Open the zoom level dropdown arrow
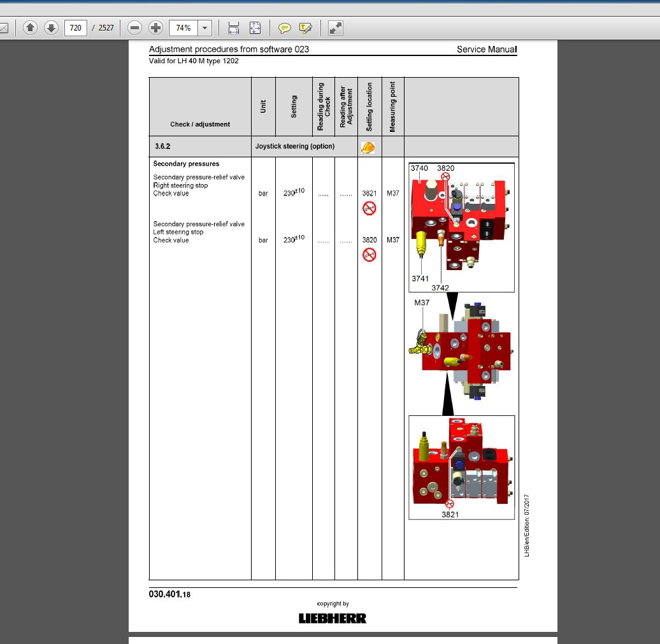660x644 pixels. tap(205, 28)
